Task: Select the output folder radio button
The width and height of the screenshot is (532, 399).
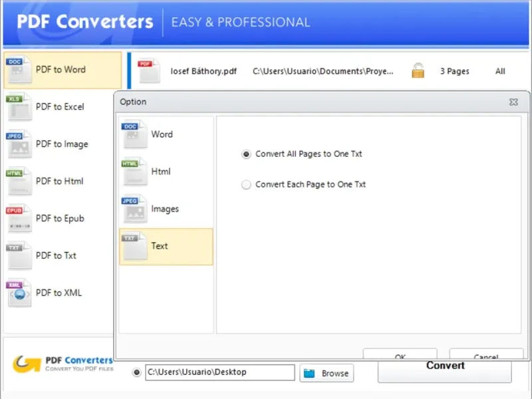Action: point(137,372)
